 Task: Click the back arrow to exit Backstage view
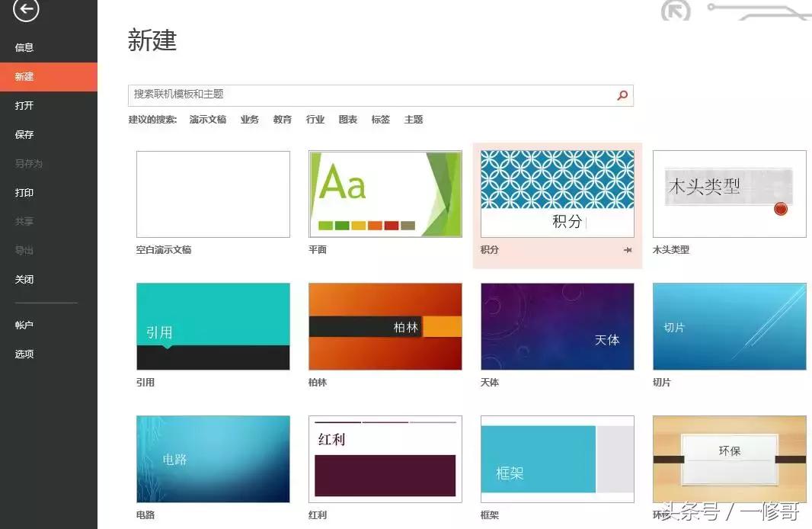25,11
